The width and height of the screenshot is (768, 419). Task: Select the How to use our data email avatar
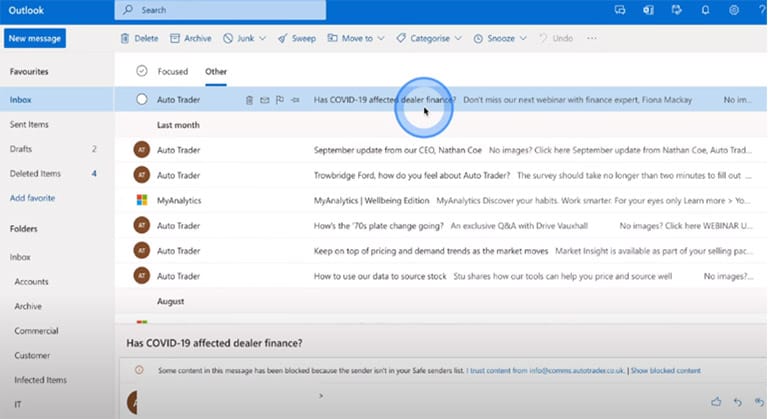click(x=142, y=276)
